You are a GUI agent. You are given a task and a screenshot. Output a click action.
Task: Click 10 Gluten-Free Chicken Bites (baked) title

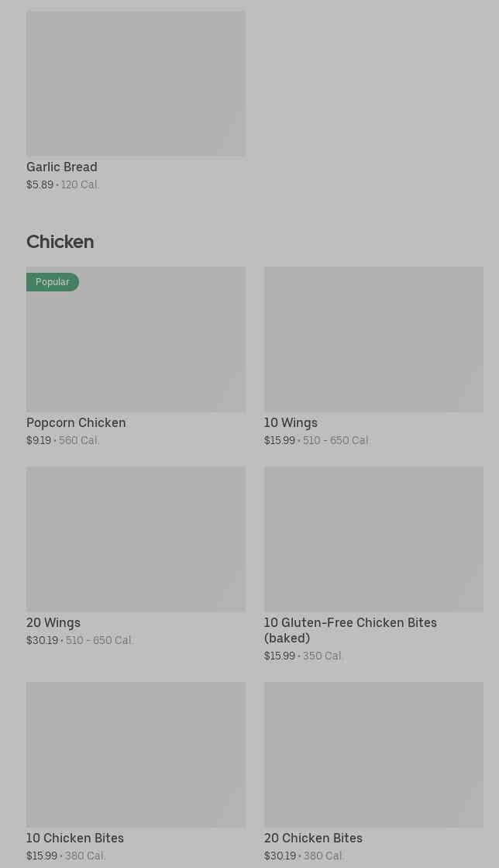click(x=350, y=630)
